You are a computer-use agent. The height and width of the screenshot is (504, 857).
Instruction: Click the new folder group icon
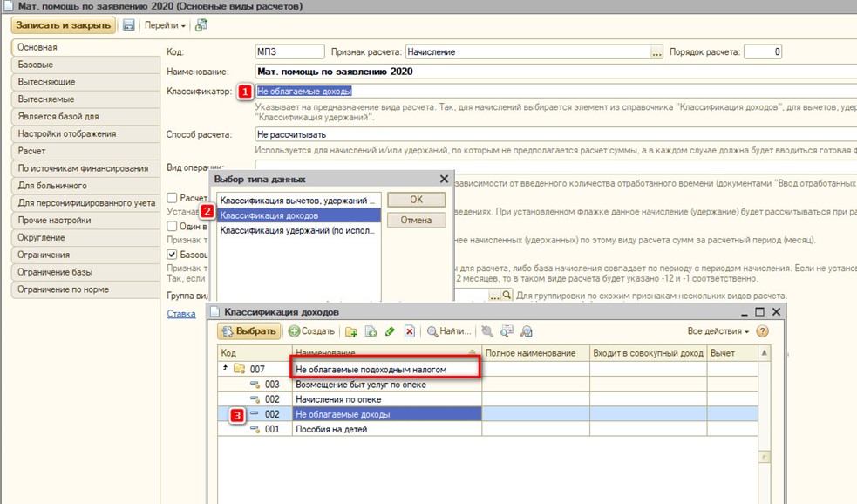[351, 331]
